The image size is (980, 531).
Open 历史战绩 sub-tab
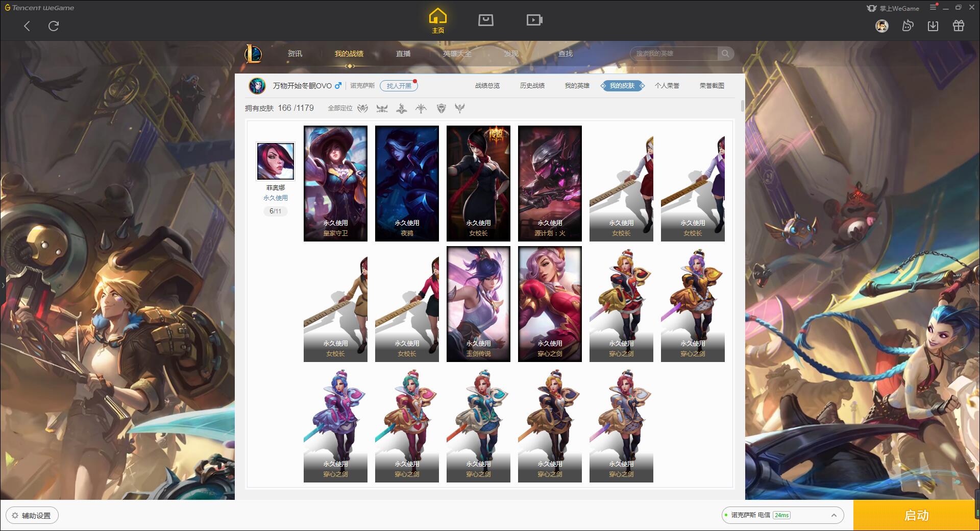click(532, 86)
